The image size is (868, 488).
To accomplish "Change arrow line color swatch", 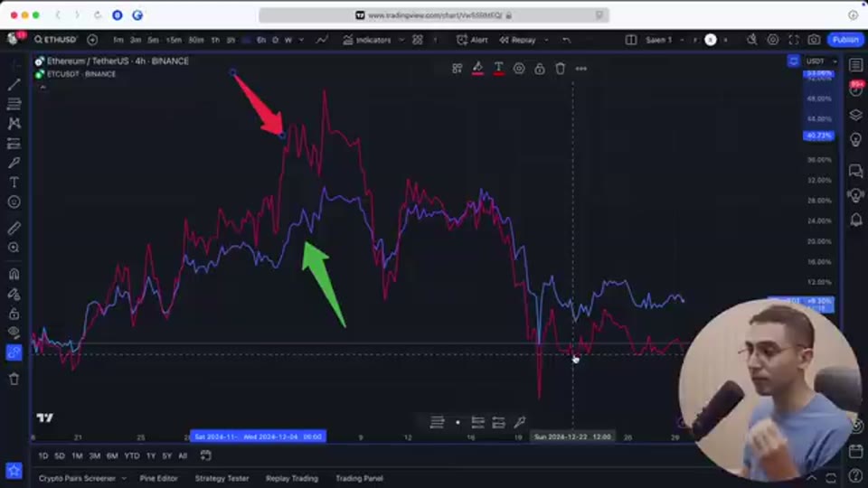I will pyautogui.click(x=477, y=69).
